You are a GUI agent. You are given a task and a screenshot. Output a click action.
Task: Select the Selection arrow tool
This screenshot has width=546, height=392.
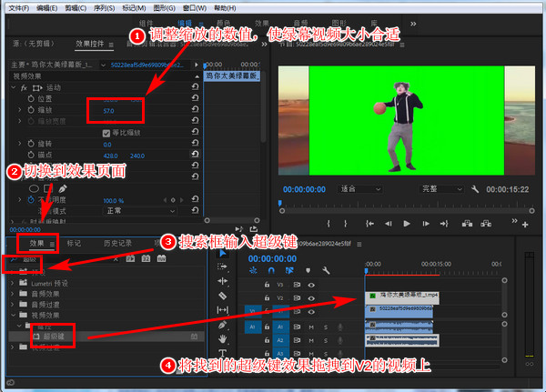click(x=222, y=253)
